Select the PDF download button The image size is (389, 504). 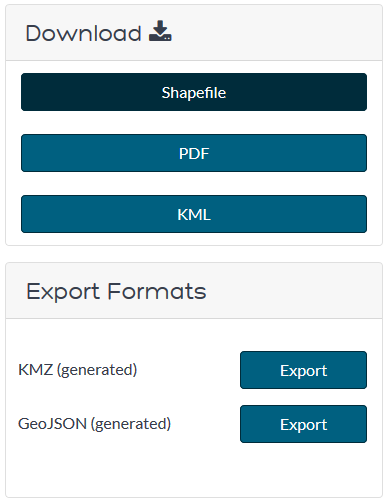click(194, 153)
